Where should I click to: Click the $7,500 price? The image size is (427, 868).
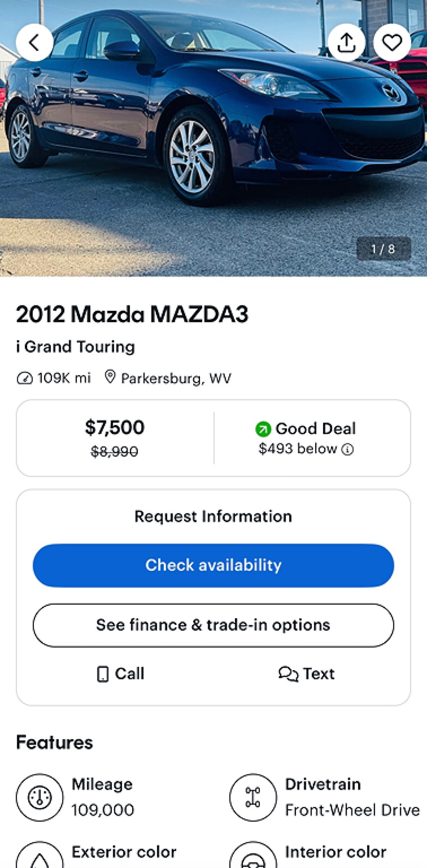(x=115, y=428)
